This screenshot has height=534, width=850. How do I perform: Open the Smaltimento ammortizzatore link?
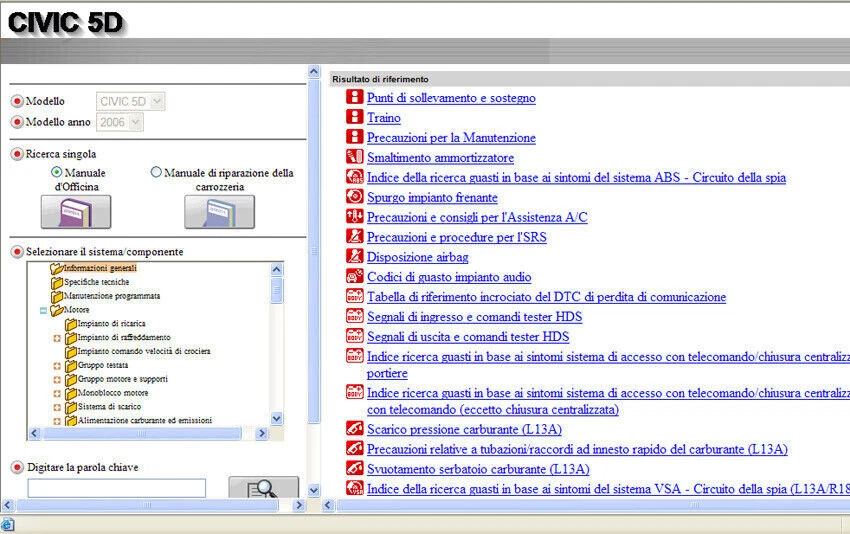(440, 158)
